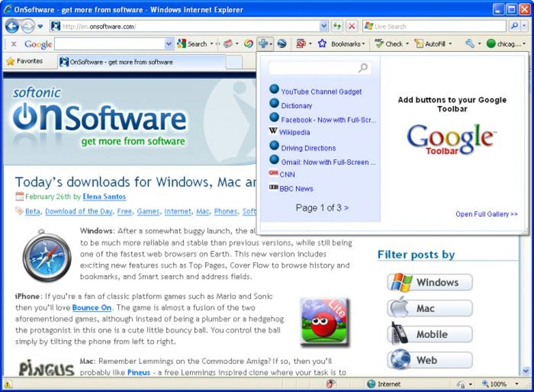Focus the Live Search input box
534x392 pixels.
435,26
